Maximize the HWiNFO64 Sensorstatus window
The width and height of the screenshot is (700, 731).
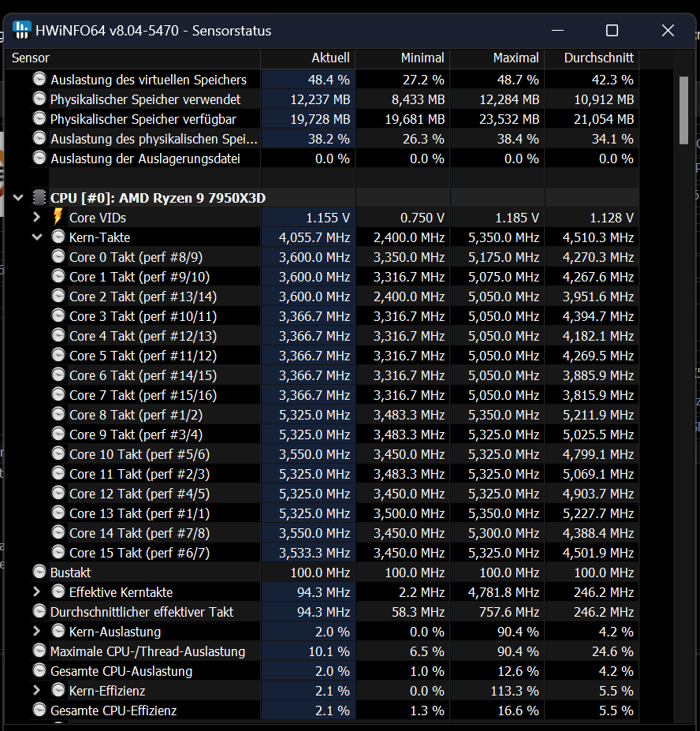(612, 31)
